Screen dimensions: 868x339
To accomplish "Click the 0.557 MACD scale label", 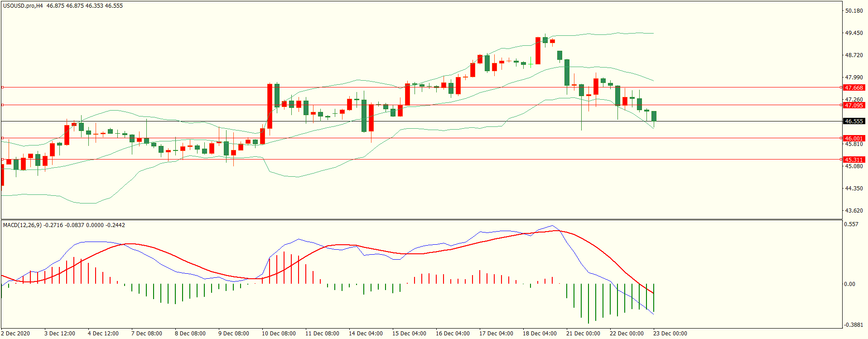I will tap(851, 224).
